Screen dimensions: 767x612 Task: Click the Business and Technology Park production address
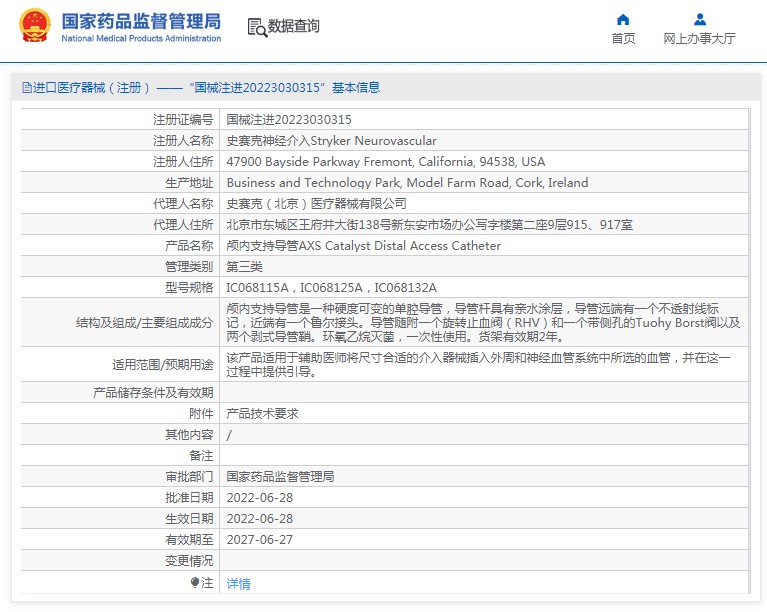pyautogui.click(x=407, y=183)
